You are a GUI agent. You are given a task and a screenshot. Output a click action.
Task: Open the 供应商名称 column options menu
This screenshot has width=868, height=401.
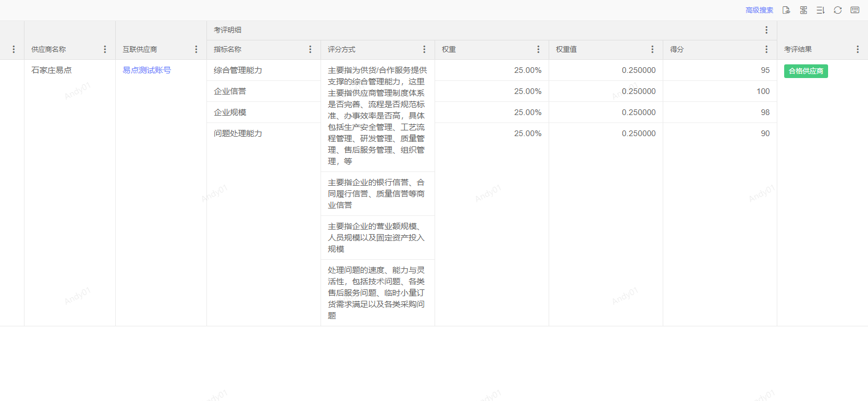coord(105,50)
